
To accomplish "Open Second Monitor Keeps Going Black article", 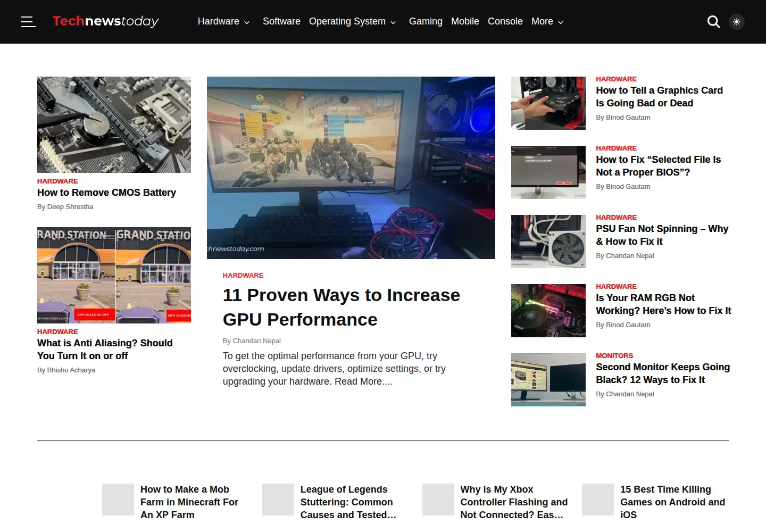I will tap(663, 373).
